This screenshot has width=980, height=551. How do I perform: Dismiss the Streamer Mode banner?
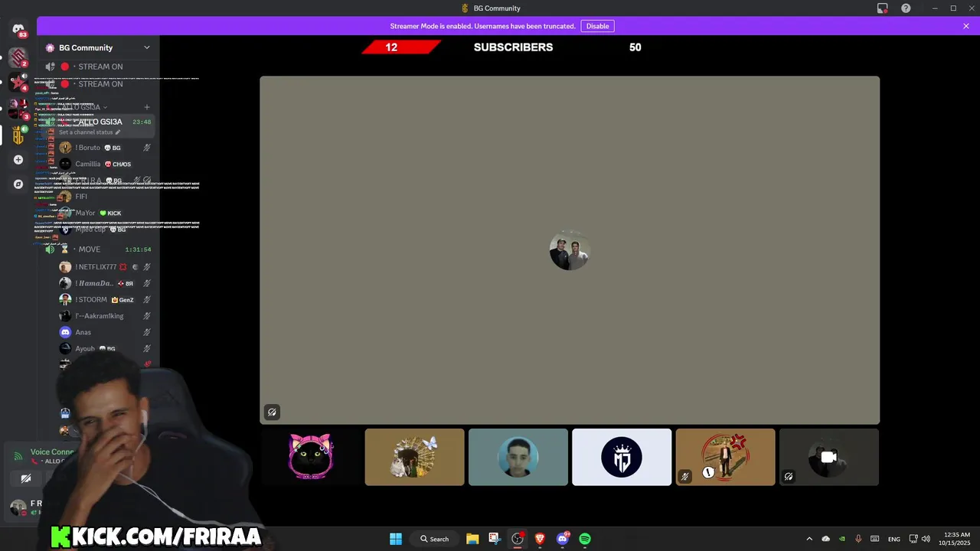pyautogui.click(x=966, y=26)
